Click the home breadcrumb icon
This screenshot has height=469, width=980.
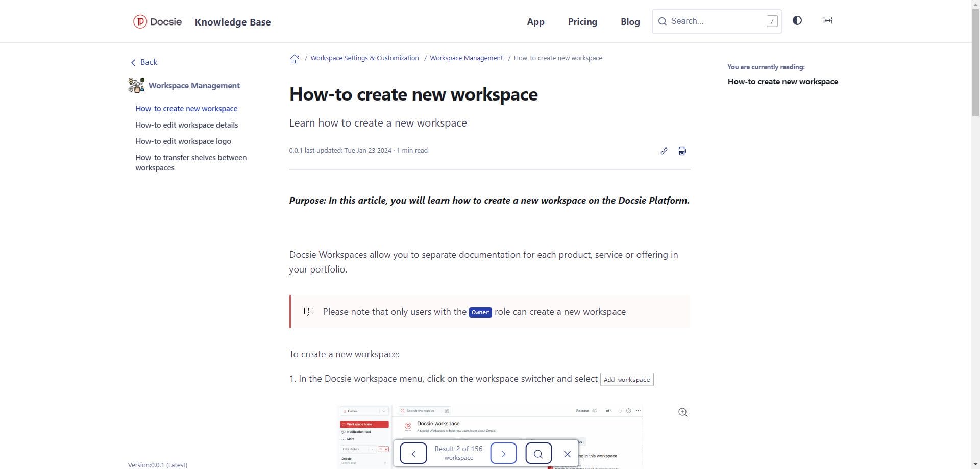click(295, 59)
